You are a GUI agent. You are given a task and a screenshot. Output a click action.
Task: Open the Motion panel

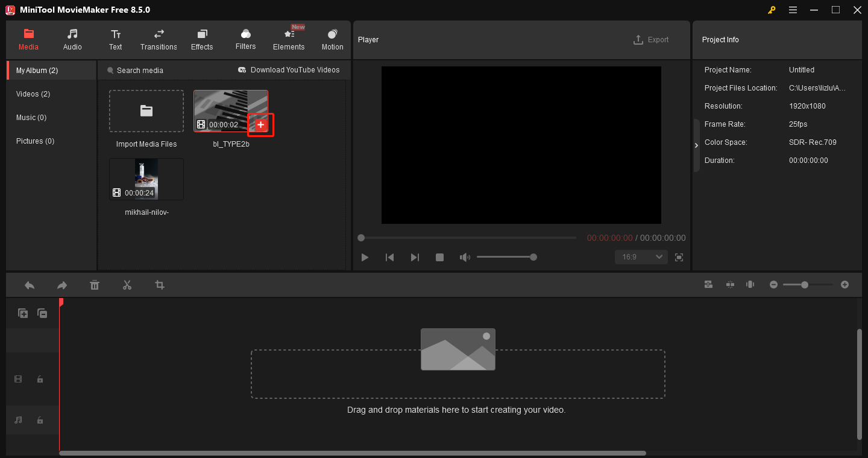point(332,39)
